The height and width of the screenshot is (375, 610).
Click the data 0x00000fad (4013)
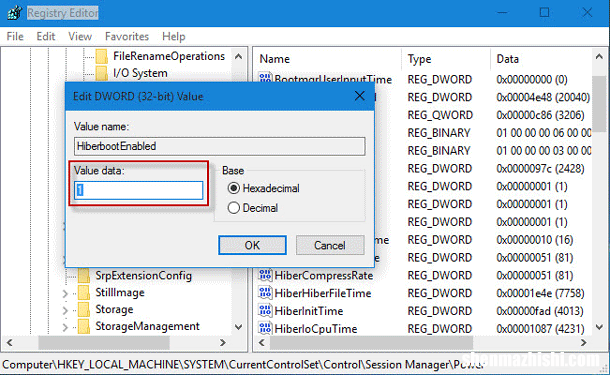coord(540,311)
